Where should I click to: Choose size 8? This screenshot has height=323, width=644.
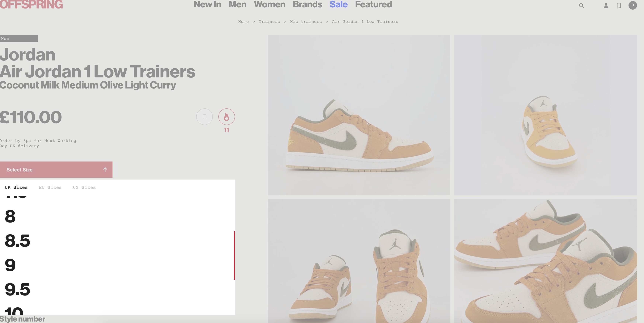click(x=10, y=216)
